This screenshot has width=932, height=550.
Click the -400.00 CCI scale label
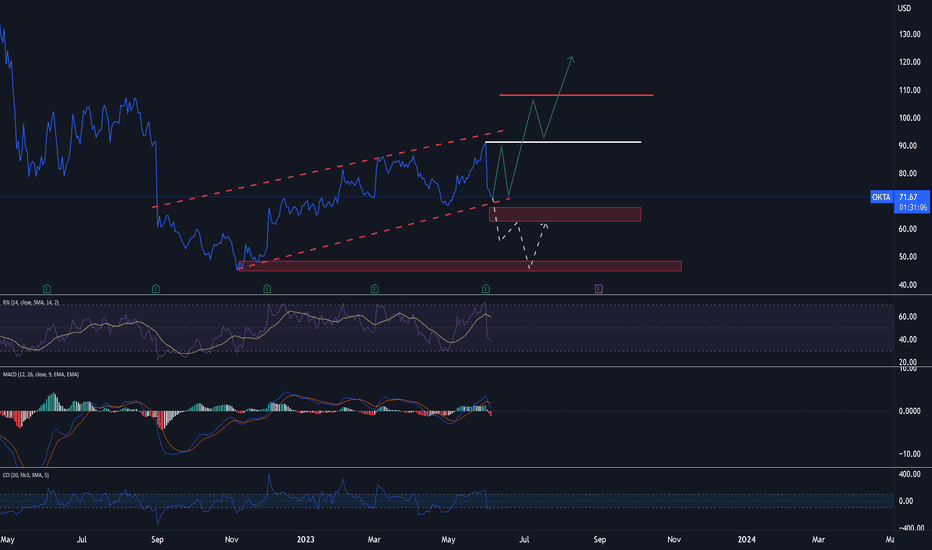click(x=911, y=528)
